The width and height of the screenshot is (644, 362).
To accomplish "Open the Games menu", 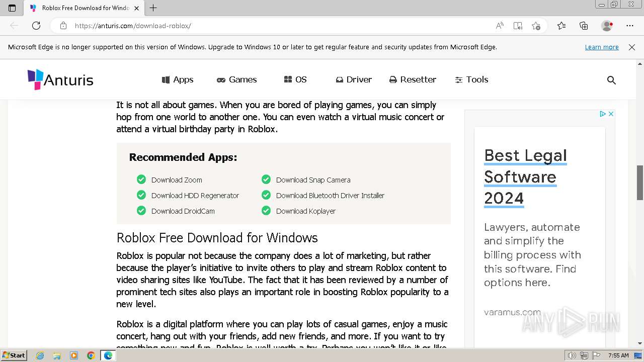I will coord(236,79).
